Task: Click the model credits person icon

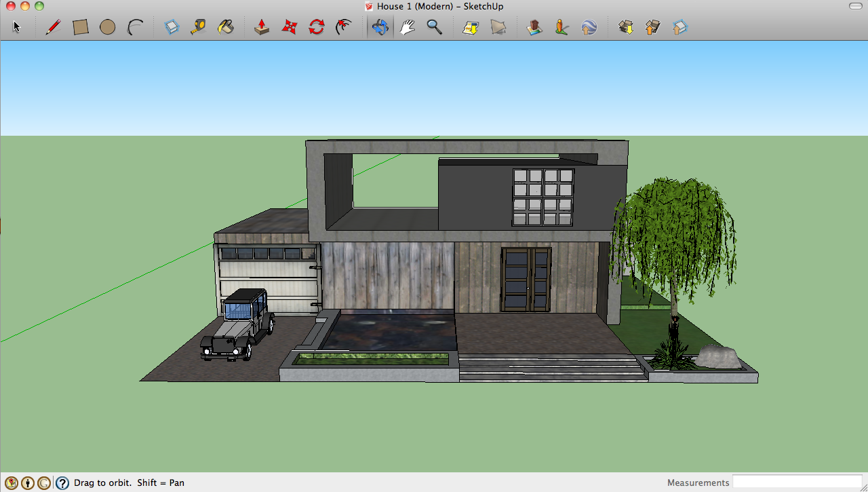Action: click(x=28, y=483)
